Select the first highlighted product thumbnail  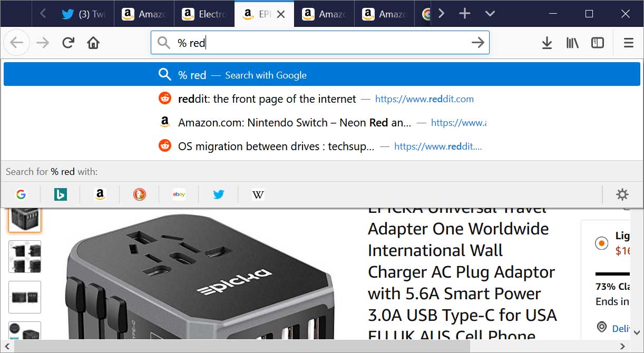(25, 220)
